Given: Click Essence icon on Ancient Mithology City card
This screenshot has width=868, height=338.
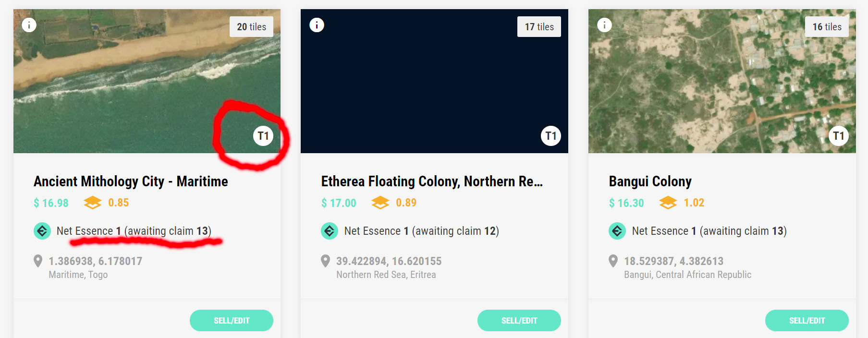Looking at the screenshot, I should click(42, 231).
